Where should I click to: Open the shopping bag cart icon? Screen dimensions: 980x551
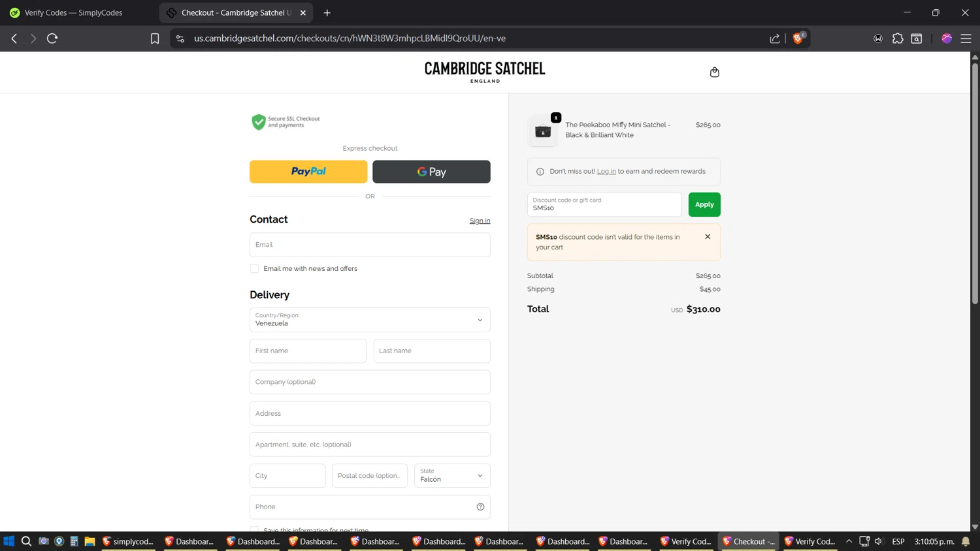coord(714,72)
